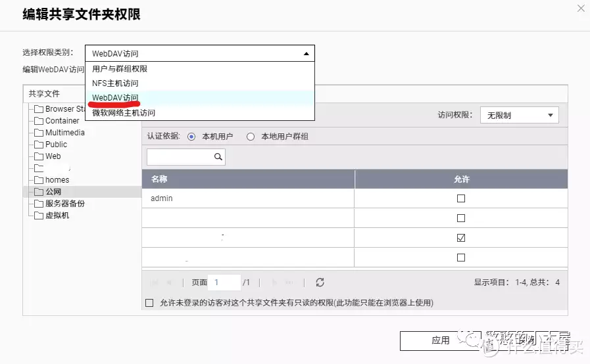Open the 访问权限 无限制 dropdown

coord(519,115)
